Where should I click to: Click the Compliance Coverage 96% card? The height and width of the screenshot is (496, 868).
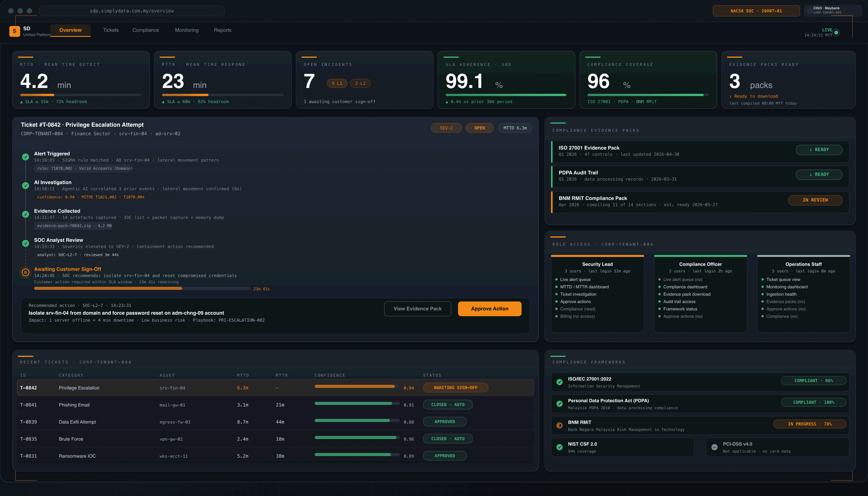648,80
